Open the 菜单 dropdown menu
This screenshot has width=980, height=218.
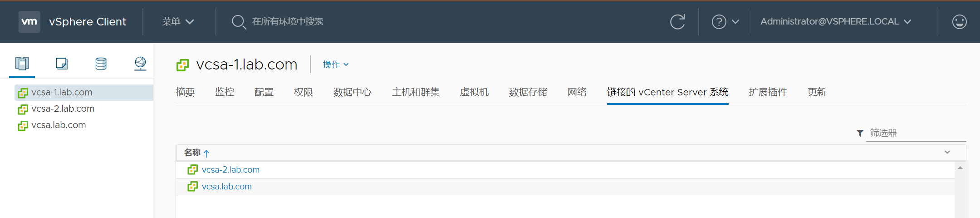(x=178, y=21)
